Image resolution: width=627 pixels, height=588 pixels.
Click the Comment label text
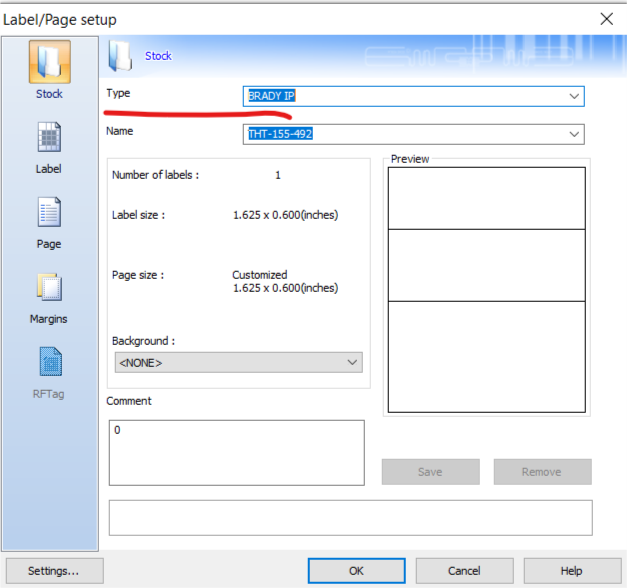[x=129, y=401]
